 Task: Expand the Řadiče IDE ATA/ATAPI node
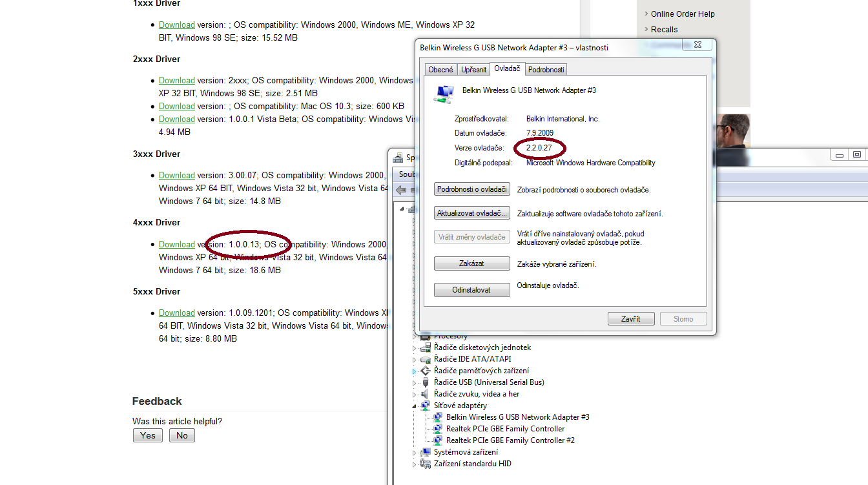(x=415, y=360)
